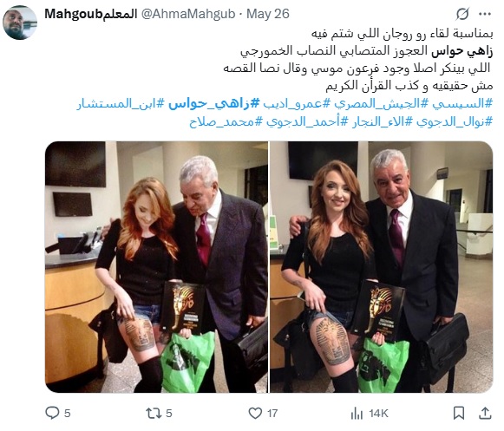Open the #محمد_صلاح hashtag
Image resolution: width=504 pixels, height=431 pixels.
click(226, 121)
